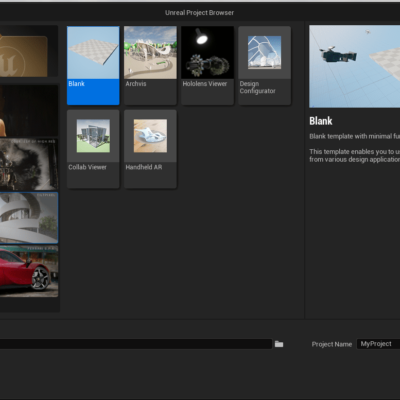
Task: Click the Project Name label
Action: (x=332, y=344)
